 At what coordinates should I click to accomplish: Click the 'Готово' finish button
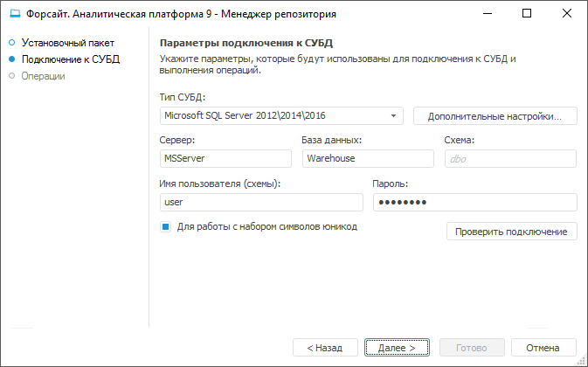pos(471,347)
